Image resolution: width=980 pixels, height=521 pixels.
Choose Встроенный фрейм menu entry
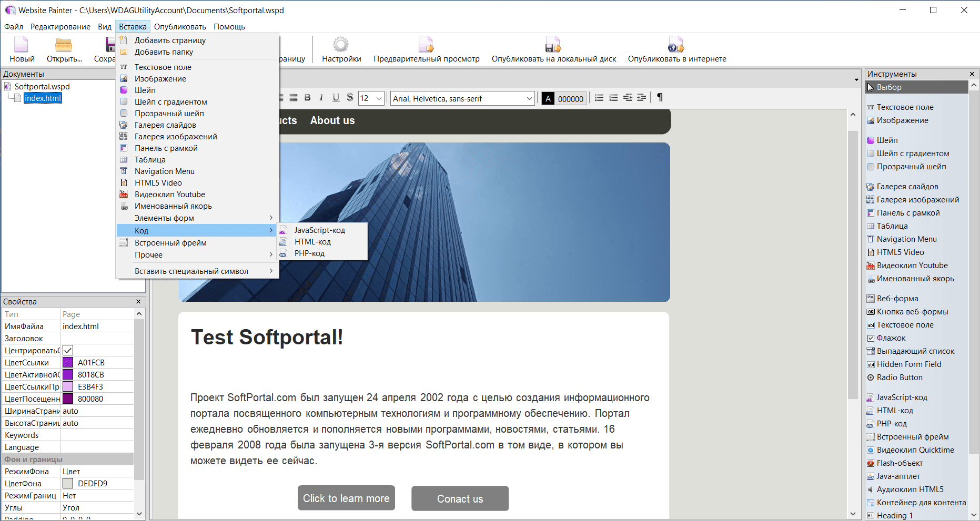click(x=197, y=243)
